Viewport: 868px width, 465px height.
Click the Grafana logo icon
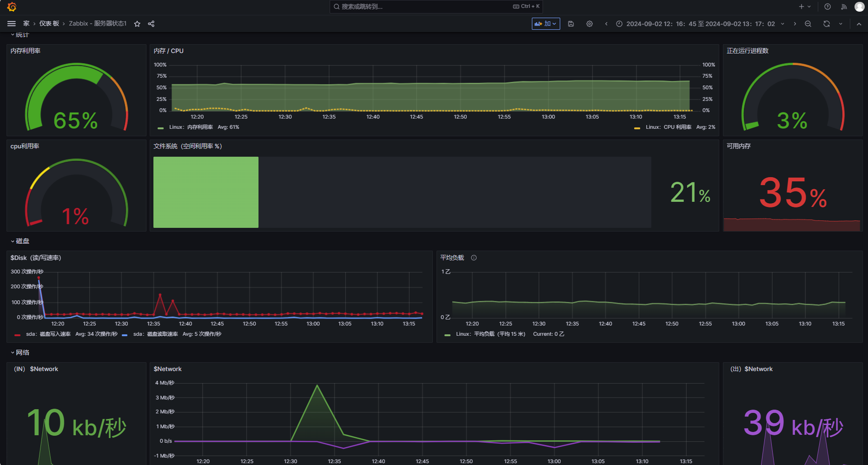pyautogui.click(x=12, y=7)
